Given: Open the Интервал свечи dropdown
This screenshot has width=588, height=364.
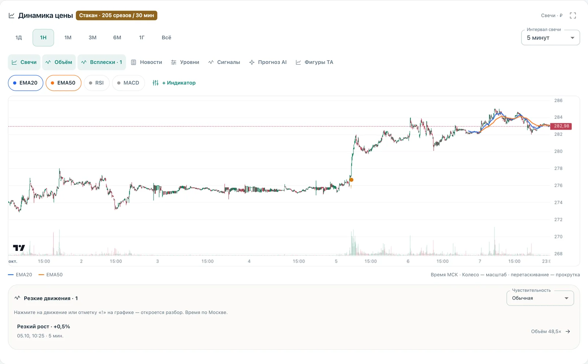Looking at the screenshot, I should 551,38.
